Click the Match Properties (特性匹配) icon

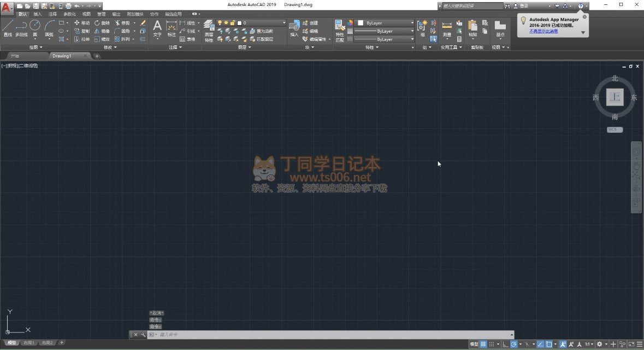point(340,31)
